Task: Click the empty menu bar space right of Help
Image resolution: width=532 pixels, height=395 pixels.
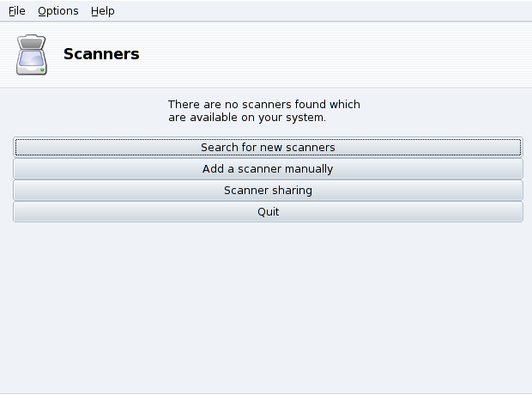Action: click(326, 11)
